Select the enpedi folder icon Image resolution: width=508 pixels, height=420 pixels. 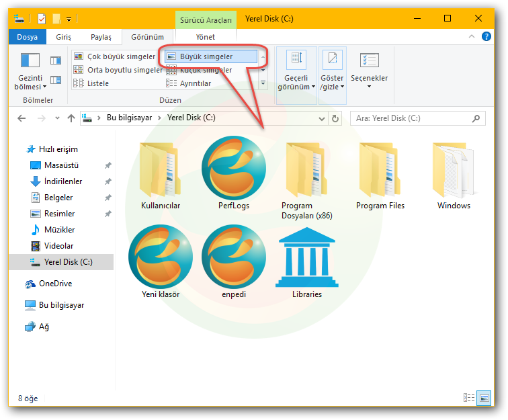click(x=234, y=256)
